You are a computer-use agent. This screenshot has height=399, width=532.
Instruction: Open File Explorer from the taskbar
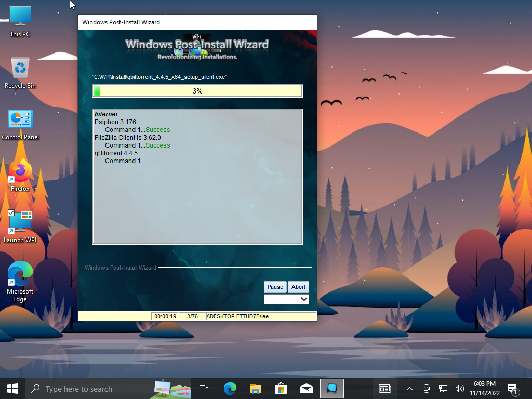[x=255, y=389]
